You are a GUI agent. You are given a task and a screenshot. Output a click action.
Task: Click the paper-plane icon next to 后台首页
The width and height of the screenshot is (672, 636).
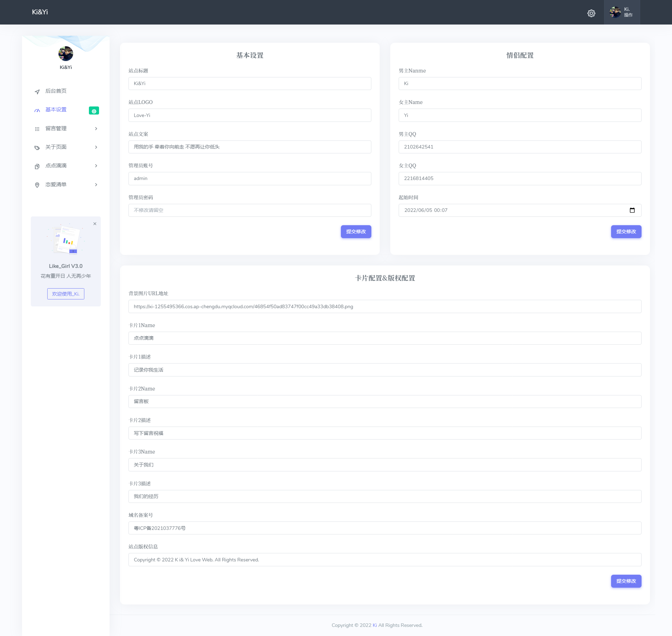[37, 92]
